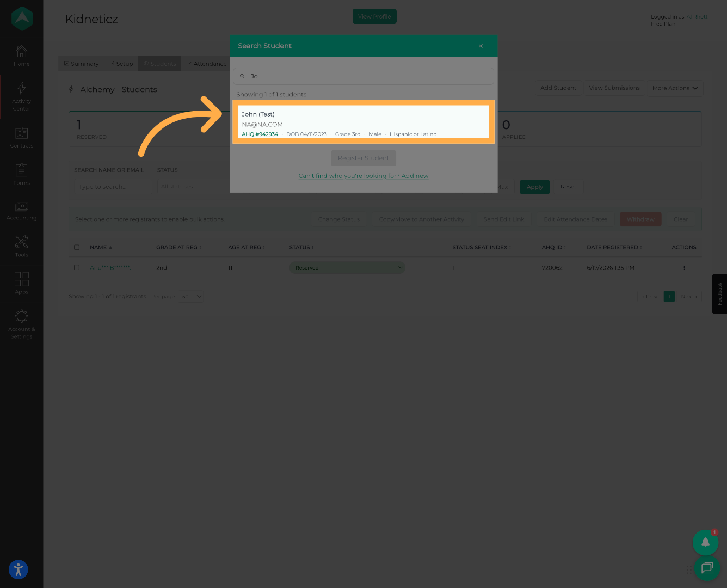727x588 pixels.
Task: Open the per page dropdown showing 50
Action: [x=192, y=297]
